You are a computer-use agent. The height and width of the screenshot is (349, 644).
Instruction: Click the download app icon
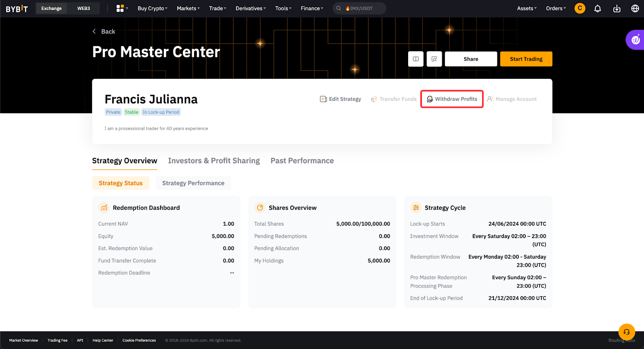point(617,8)
